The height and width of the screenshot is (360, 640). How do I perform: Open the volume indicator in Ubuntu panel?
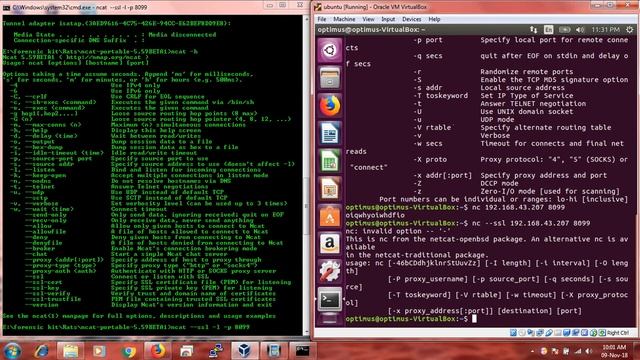point(580,29)
